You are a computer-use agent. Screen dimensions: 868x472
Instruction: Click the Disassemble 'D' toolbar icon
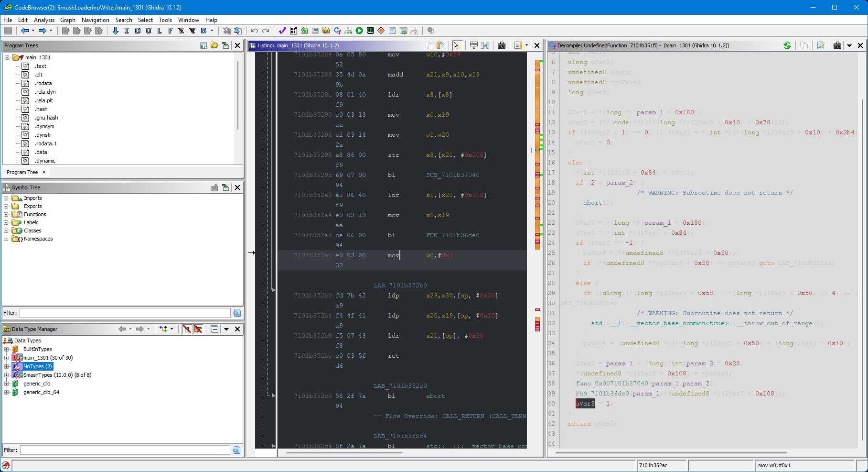[x=138, y=31]
